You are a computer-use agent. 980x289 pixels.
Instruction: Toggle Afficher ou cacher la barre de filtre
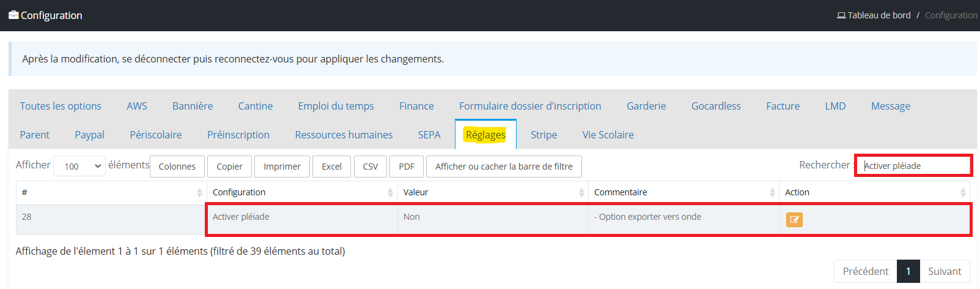click(504, 167)
